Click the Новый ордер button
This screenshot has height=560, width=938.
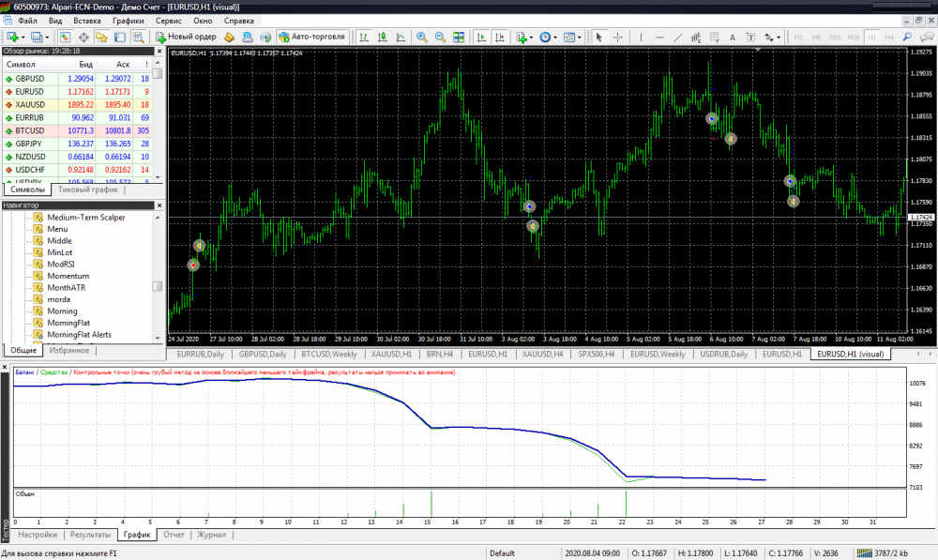pos(186,38)
